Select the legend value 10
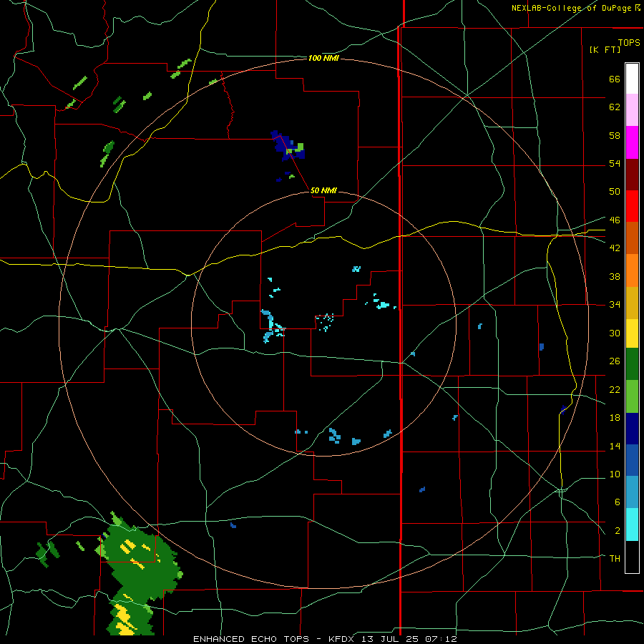The width and height of the screenshot is (644, 644). click(615, 474)
